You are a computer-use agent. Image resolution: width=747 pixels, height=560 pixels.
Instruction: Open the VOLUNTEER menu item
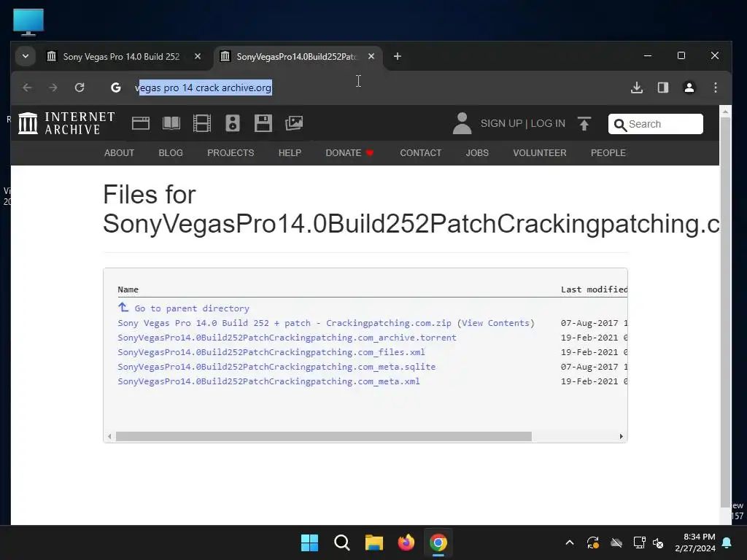540,153
